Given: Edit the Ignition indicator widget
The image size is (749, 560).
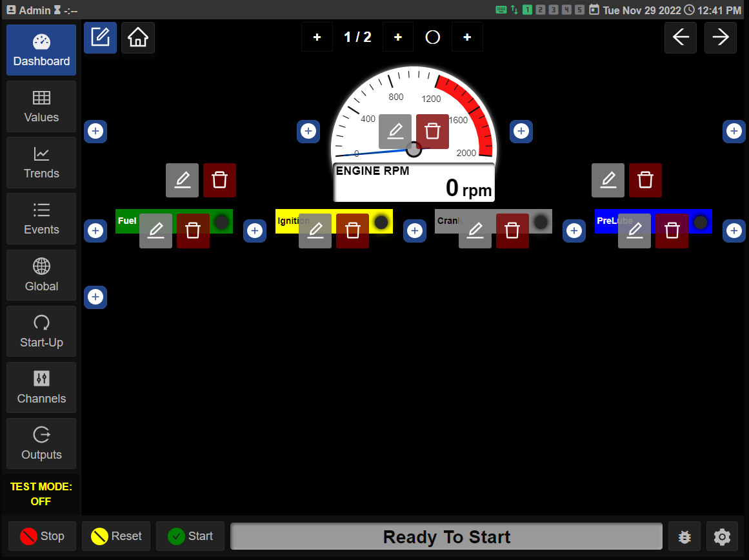Looking at the screenshot, I should [x=315, y=230].
